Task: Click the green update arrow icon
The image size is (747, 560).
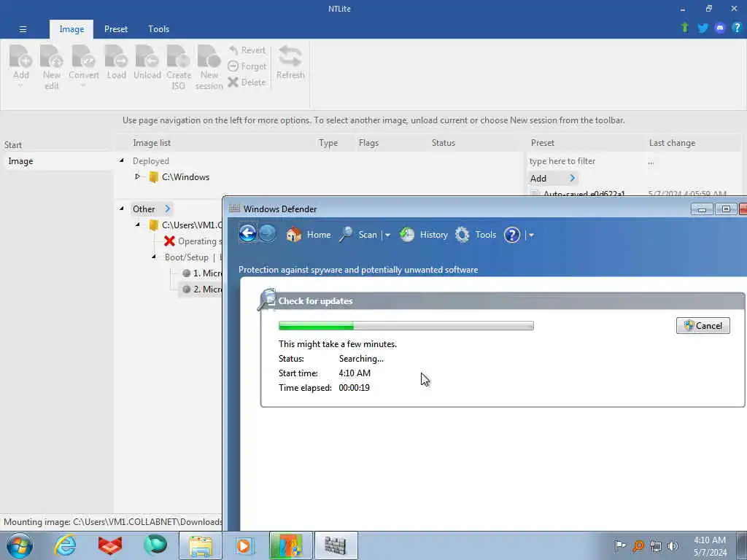Action: click(x=685, y=28)
